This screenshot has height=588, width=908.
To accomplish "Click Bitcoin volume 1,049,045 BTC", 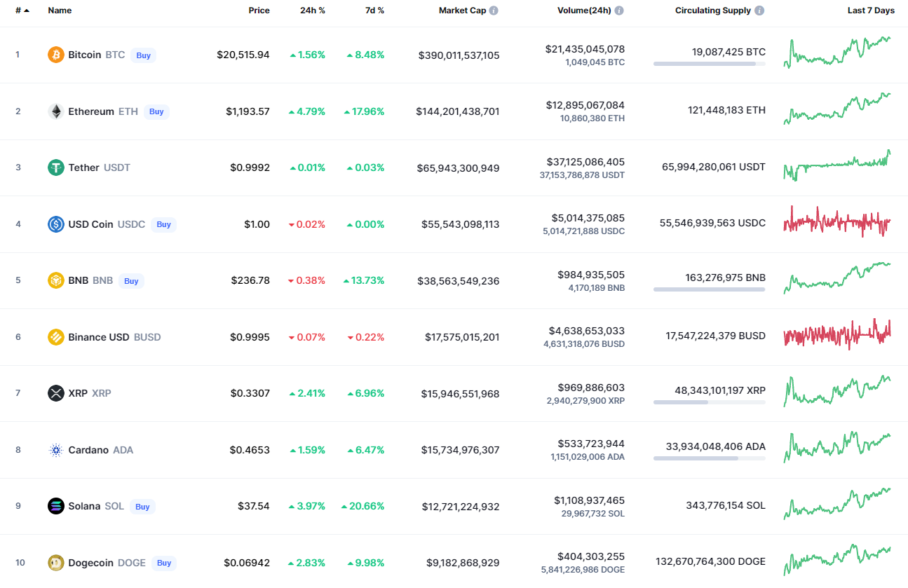I will click(595, 62).
